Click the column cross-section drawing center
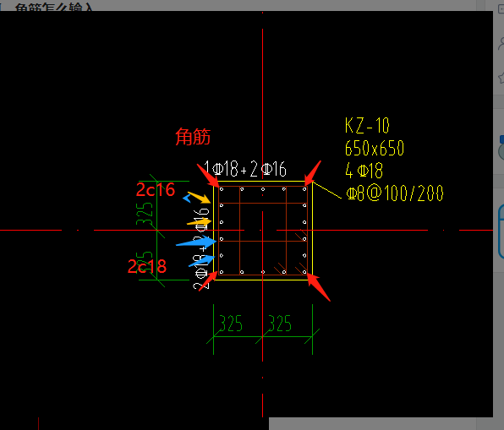 click(x=263, y=231)
